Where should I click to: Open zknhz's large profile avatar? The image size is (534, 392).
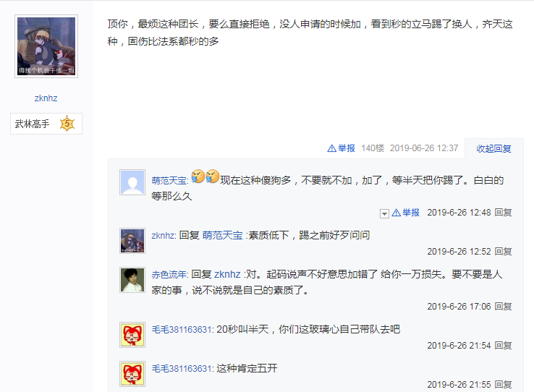(x=46, y=46)
